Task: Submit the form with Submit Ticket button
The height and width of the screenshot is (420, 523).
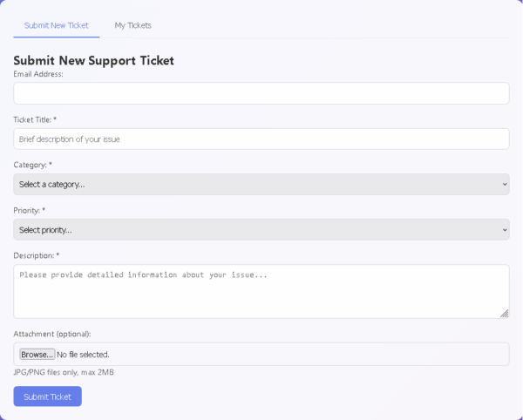Action: click(x=48, y=396)
